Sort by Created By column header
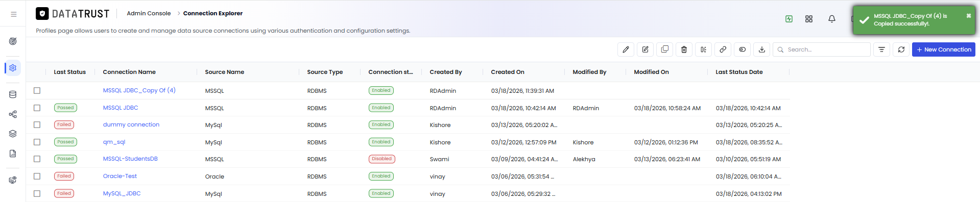Viewport: 980px width, 202px height. 446,72
